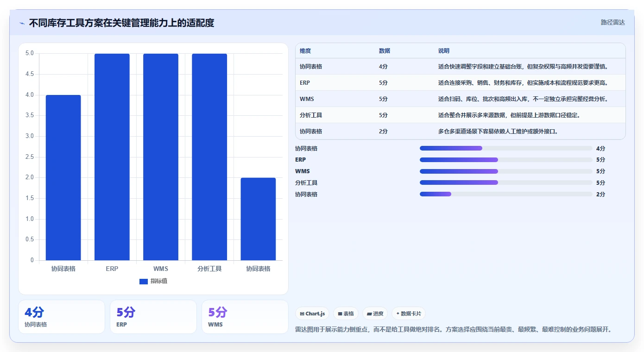Click the 2分 value in the table
This screenshot has width=644, height=352.
(383, 132)
